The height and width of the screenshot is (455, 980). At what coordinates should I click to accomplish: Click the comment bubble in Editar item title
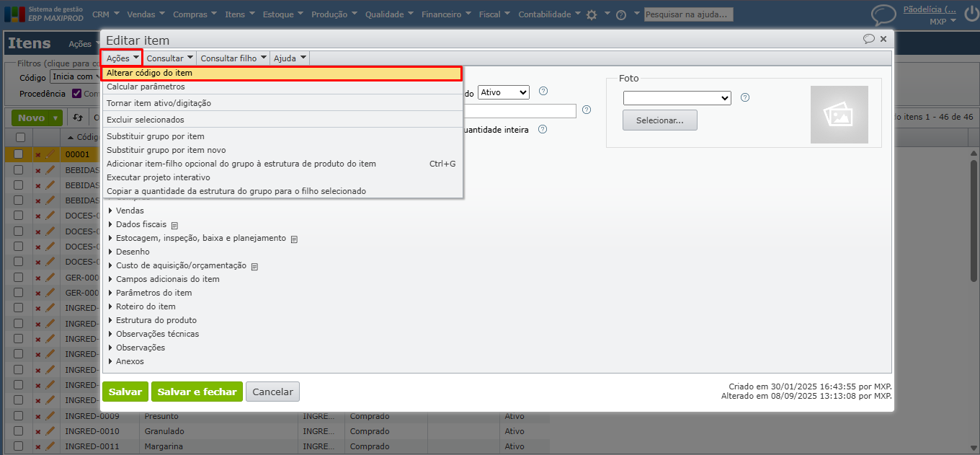869,39
